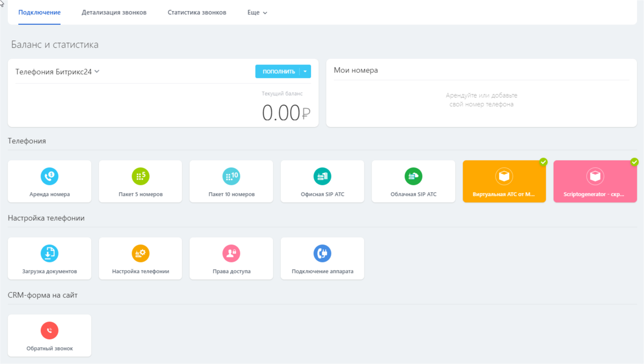Click the Права доступа label
The image size is (644, 364).
point(231,271)
